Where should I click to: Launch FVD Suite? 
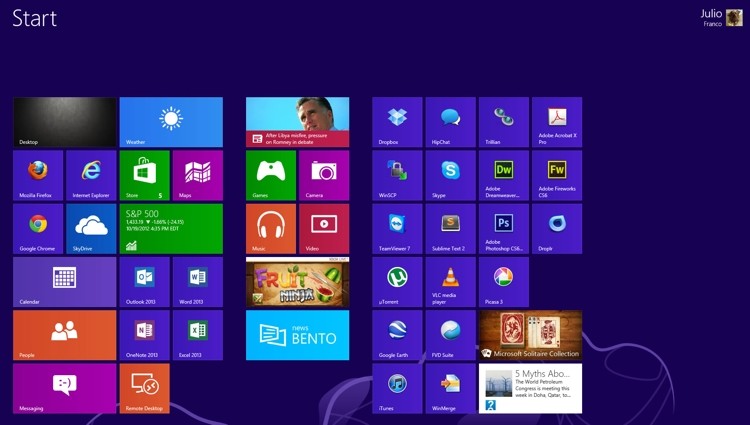pyautogui.click(x=451, y=335)
